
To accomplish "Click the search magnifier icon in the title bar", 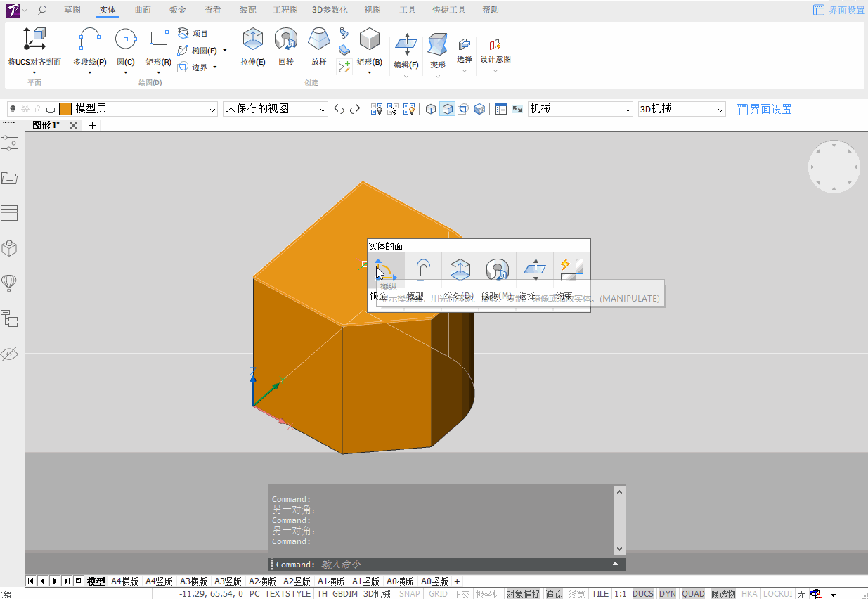I will coord(42,10).
